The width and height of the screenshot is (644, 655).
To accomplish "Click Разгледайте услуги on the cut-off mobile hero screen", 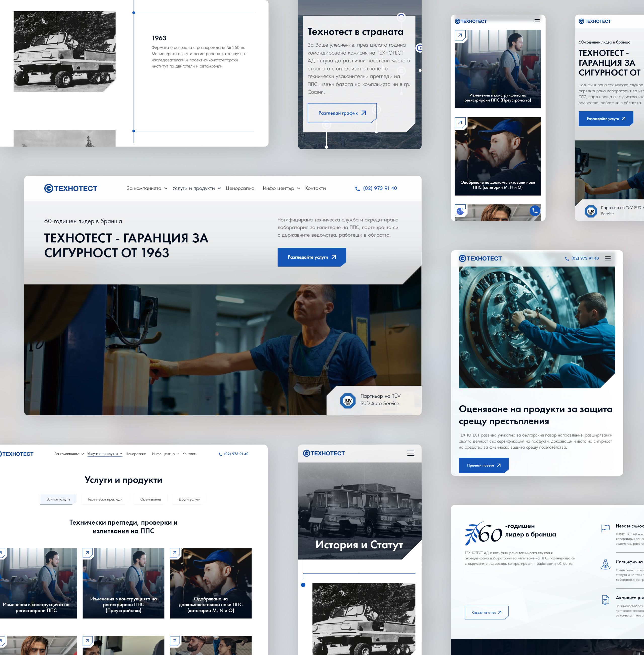I will tap(606, 119).
